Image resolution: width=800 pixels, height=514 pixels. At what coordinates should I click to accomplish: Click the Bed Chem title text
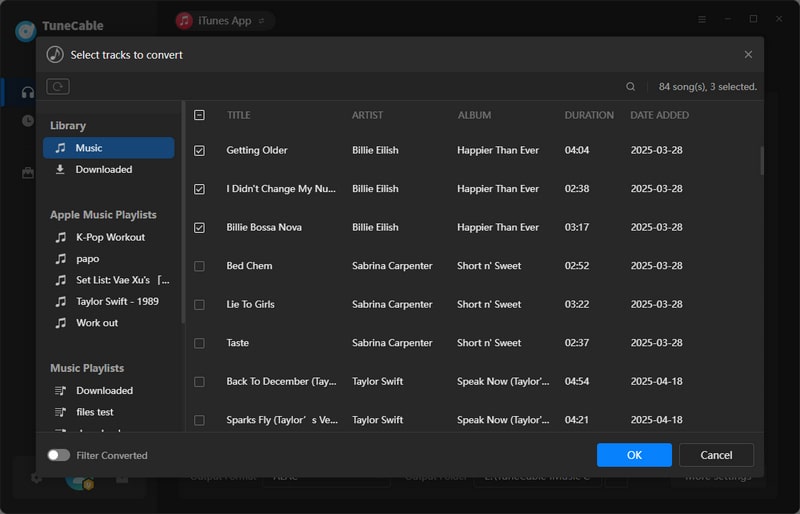[x=249, y=265]
